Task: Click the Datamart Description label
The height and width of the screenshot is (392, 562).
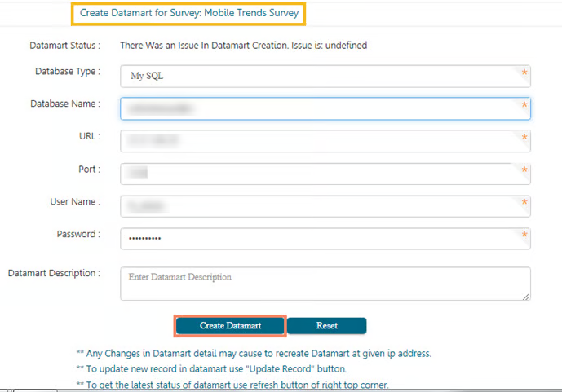Action: click(x=54, y=273)
